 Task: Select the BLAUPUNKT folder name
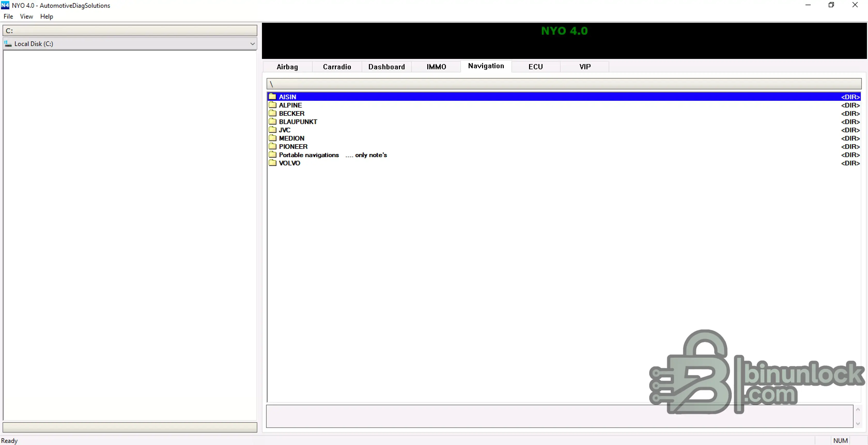[298, 122]
